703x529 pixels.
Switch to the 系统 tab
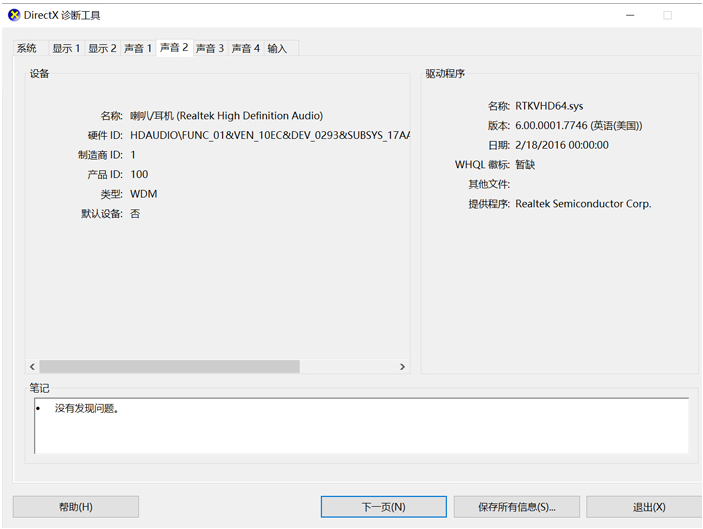point(27,49)
